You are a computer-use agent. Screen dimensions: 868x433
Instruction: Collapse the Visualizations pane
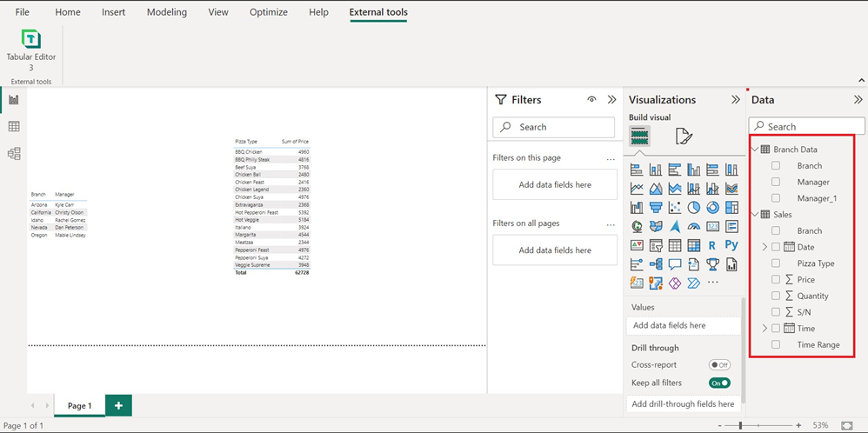(x=736, y=100)
